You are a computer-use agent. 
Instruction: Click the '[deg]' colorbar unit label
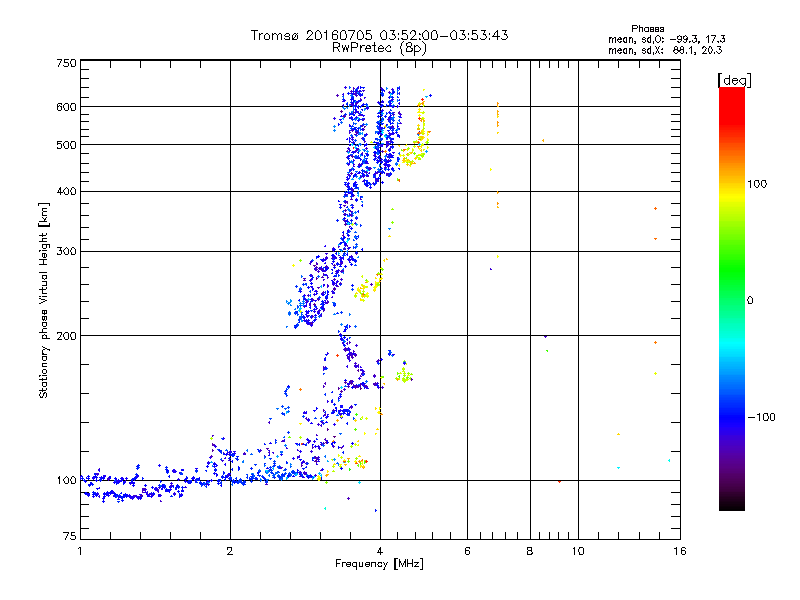(x=734, y=80)
